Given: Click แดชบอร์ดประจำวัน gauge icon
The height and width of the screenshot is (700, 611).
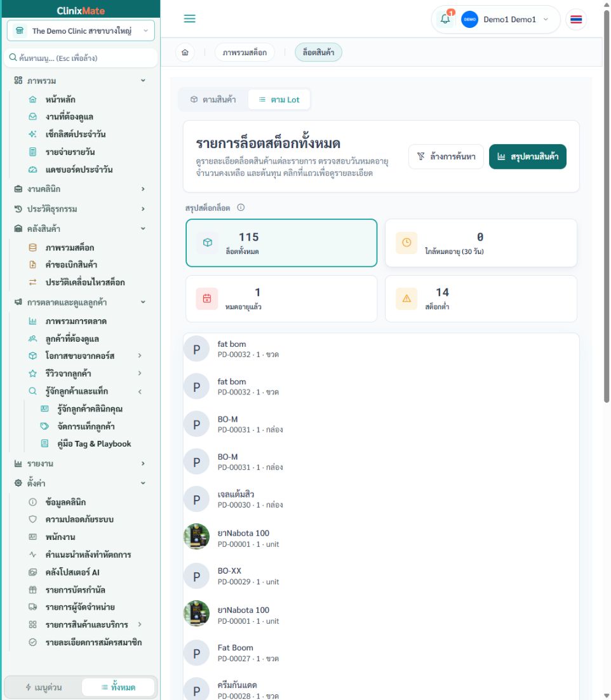Looking at the screenshot, I should (32, 170).
